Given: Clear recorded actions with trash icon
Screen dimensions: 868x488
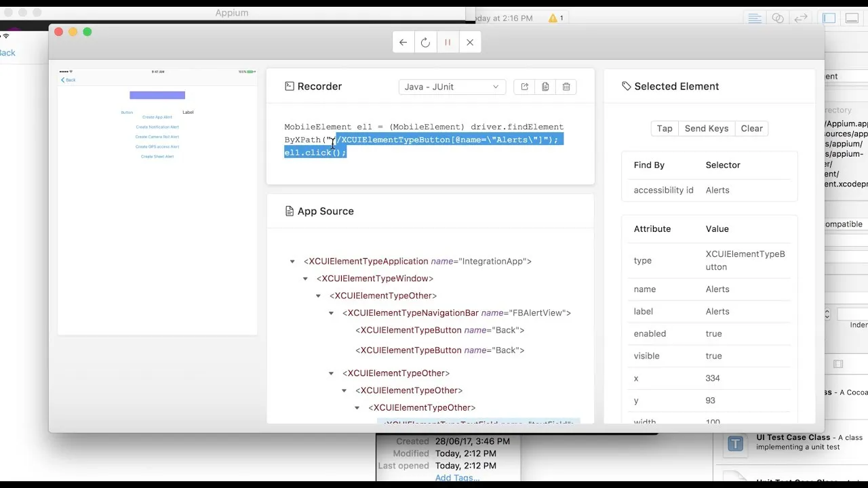Looking at the screenshot, I should [x=566, y=87].
